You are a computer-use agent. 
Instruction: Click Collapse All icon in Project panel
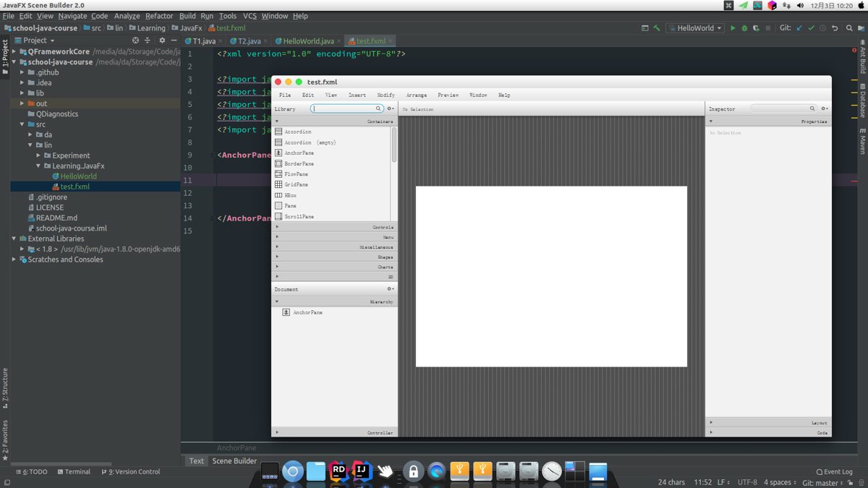click(x=148, y=40)
